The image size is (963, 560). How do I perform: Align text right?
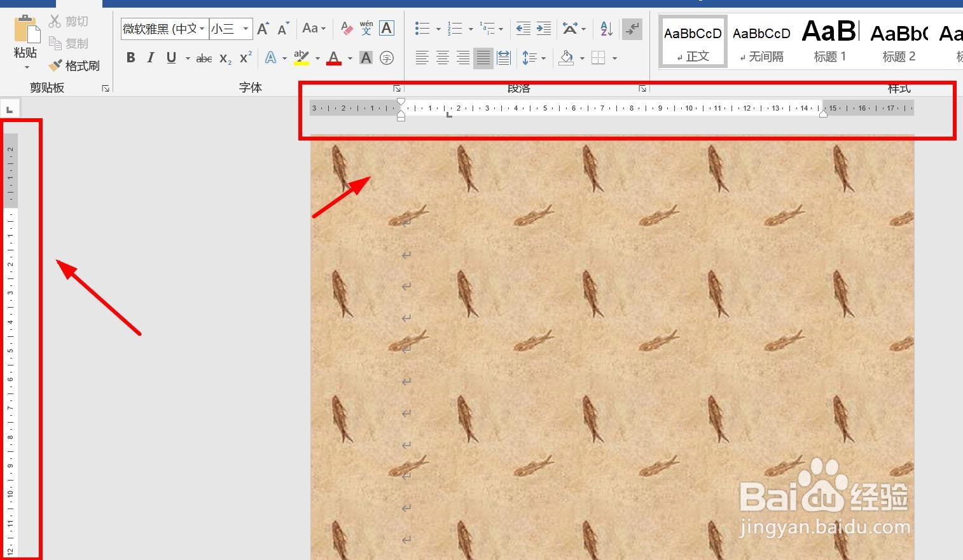(x=462, y=58)
